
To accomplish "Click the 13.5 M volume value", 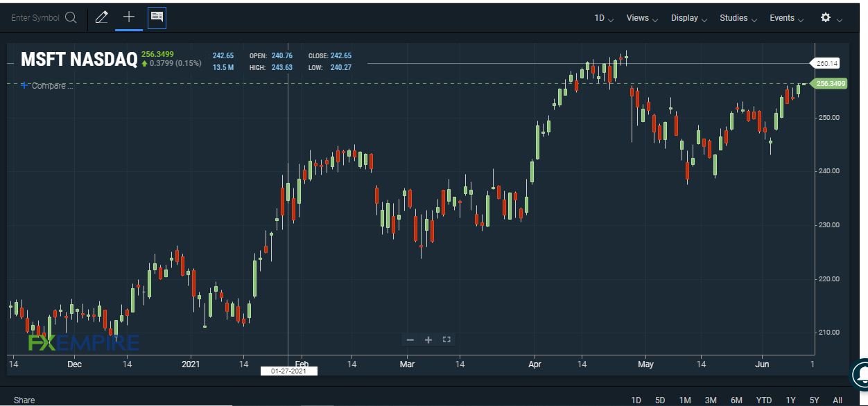I will click(223, 67).
